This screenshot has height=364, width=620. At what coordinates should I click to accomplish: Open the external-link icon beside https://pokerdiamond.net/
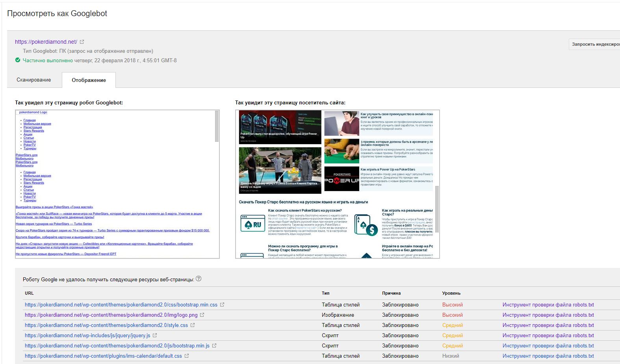82,42
